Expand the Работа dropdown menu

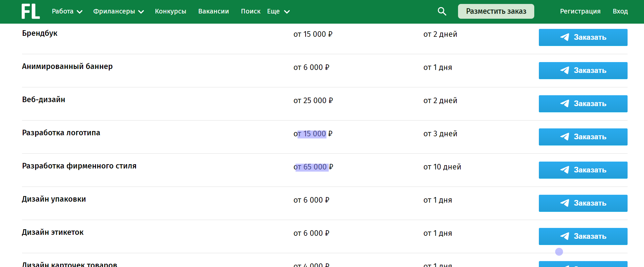(x=67, y=11)
